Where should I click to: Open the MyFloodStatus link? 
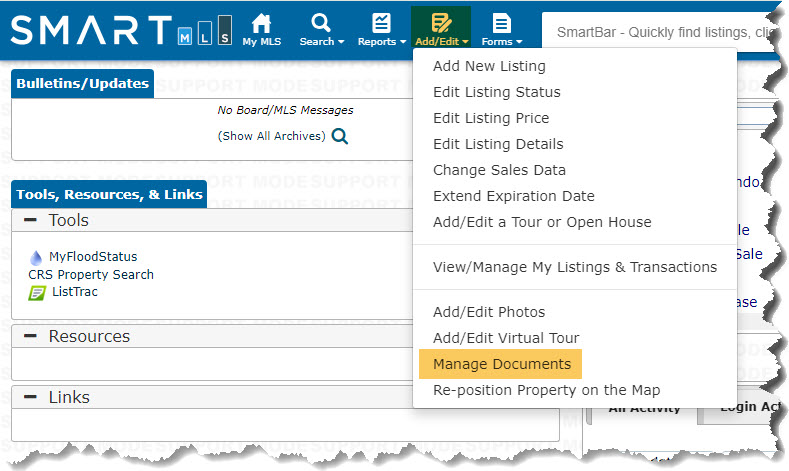(93, 257)
